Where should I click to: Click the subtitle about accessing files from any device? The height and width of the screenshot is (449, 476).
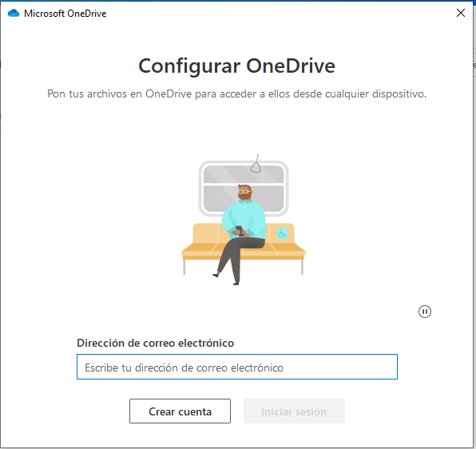pyautogui.click(x=236, y=93)
